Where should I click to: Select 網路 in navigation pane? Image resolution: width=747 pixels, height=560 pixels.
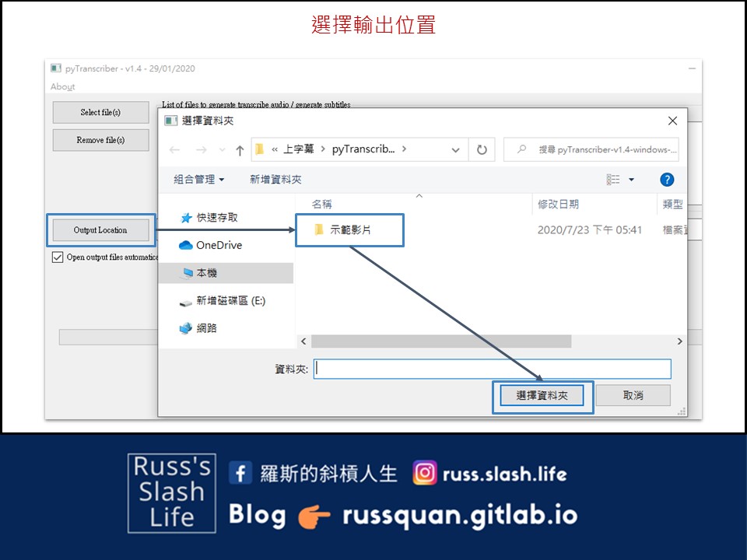tap(206, 328)
